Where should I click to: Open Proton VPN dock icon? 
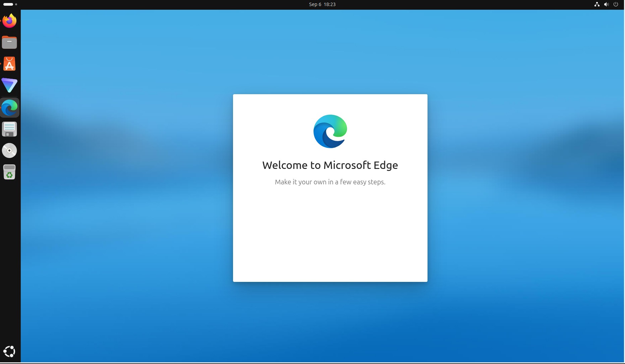[9, 85]
